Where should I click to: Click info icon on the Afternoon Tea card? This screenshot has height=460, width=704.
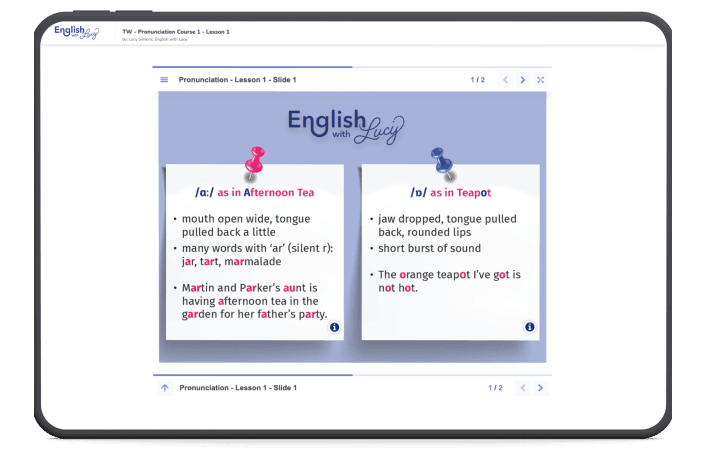tap(334, 327)
